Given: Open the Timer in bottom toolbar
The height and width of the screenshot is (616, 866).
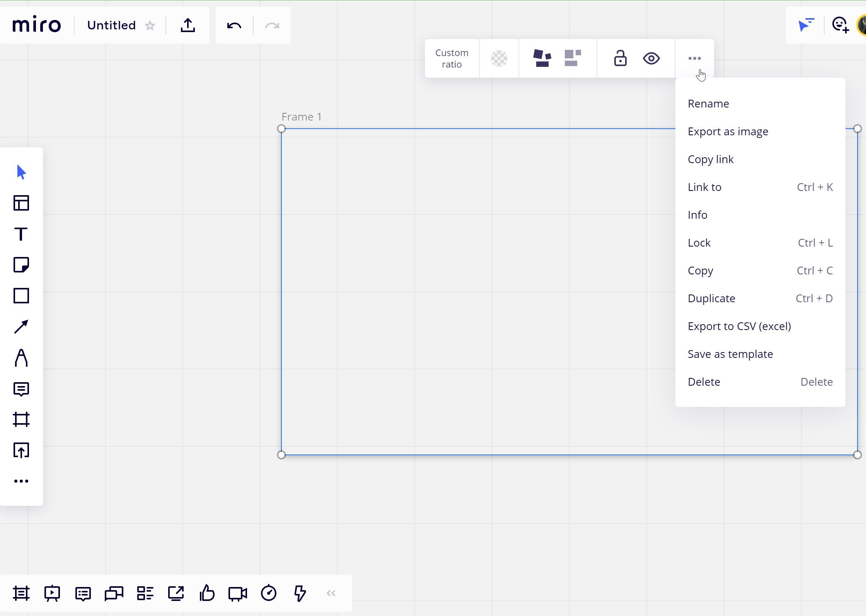Looking at the screenshot, I should point(269,593).
